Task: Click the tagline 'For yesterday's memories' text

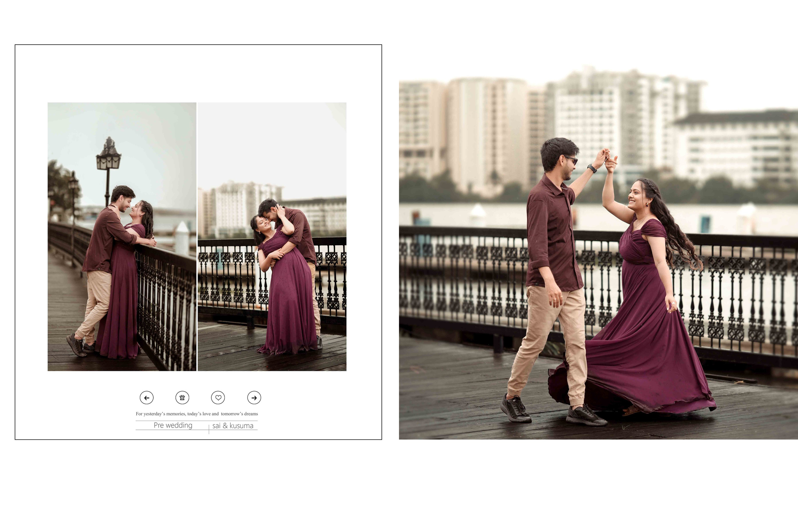Action: [197, 413]
